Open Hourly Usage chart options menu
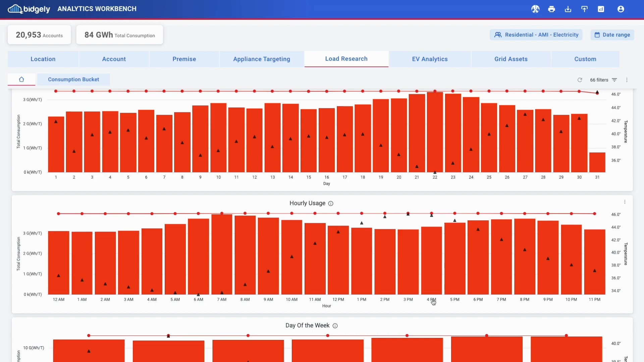This screenshot has width=644, height=362. 625,202
